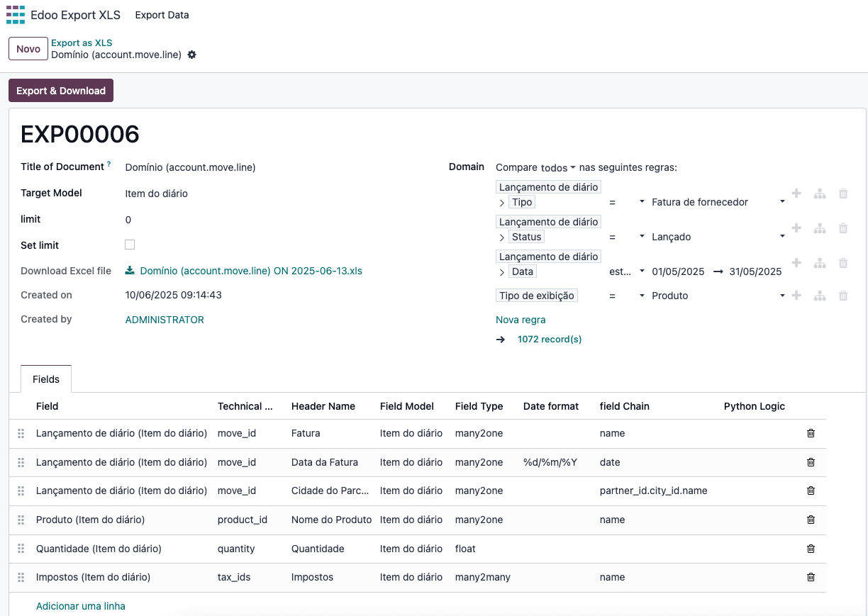868x616 pixels.
Task: Edit the Title of Document field
Action: (x=190, y=168)
